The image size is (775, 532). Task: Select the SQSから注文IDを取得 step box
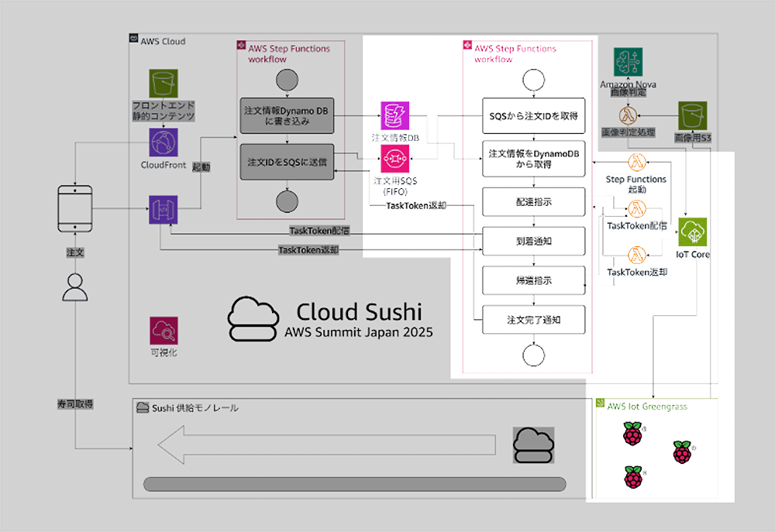pos(533,116)
